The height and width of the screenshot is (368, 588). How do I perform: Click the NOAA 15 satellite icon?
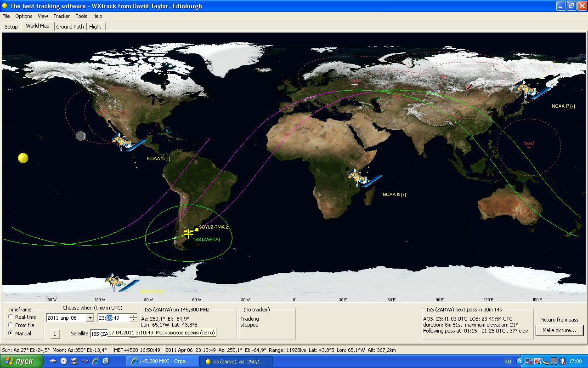124,142
